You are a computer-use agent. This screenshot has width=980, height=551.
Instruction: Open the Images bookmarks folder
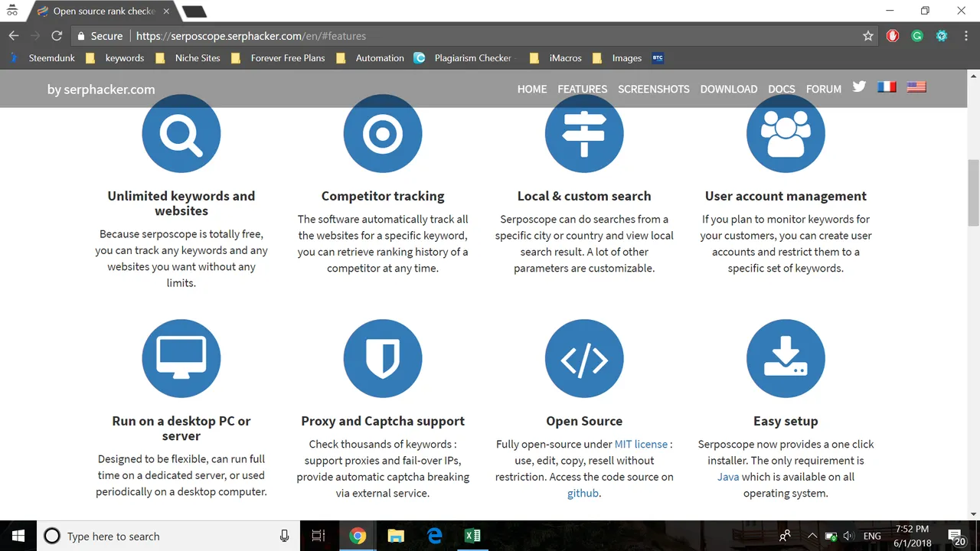(x=616, y=57)
